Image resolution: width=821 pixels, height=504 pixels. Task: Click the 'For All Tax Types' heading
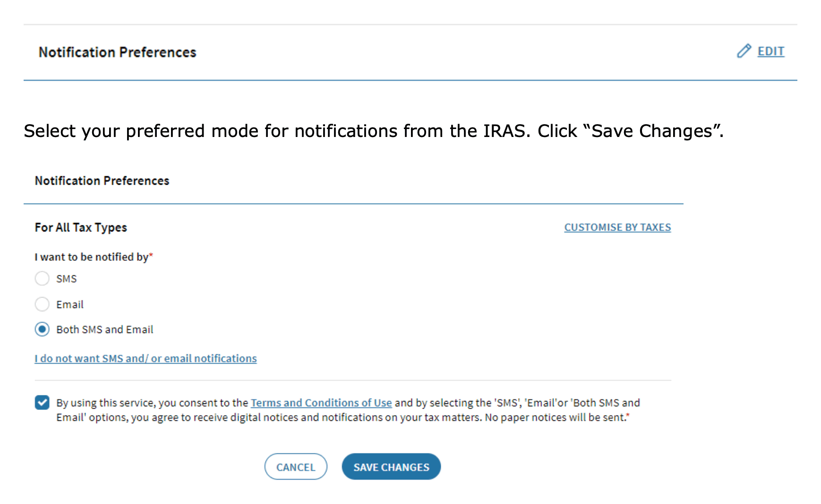coord(81,228)
